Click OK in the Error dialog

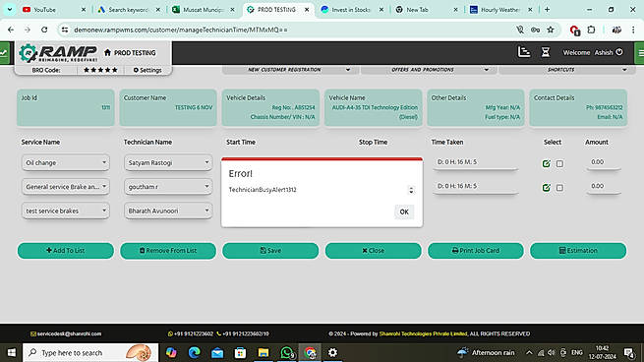pos(404,212)
